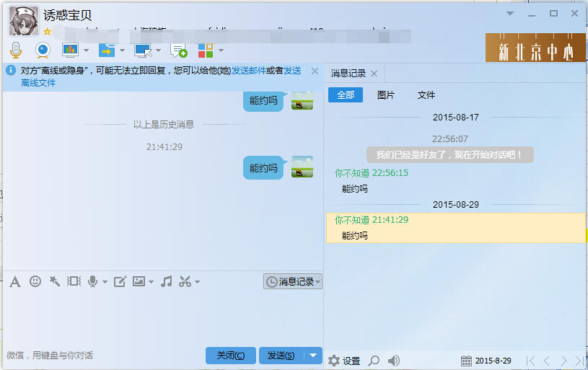Screen dimensions: 588x370
Task: Click the 发送邮件 link in the notice
Action: [x=248, y=71]
